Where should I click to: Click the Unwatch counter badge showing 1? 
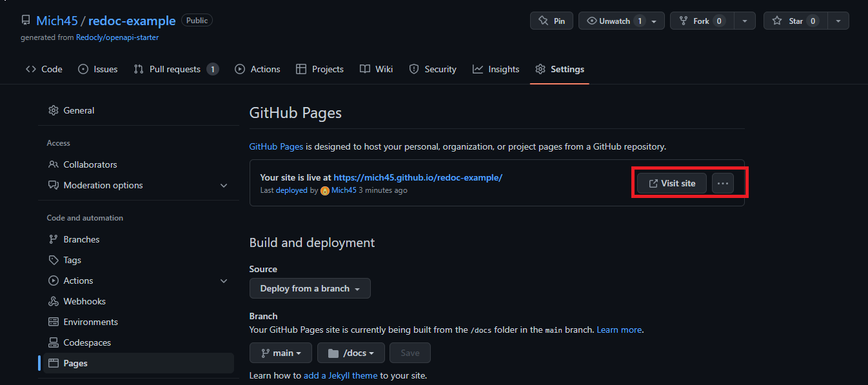tap(640, 21)
